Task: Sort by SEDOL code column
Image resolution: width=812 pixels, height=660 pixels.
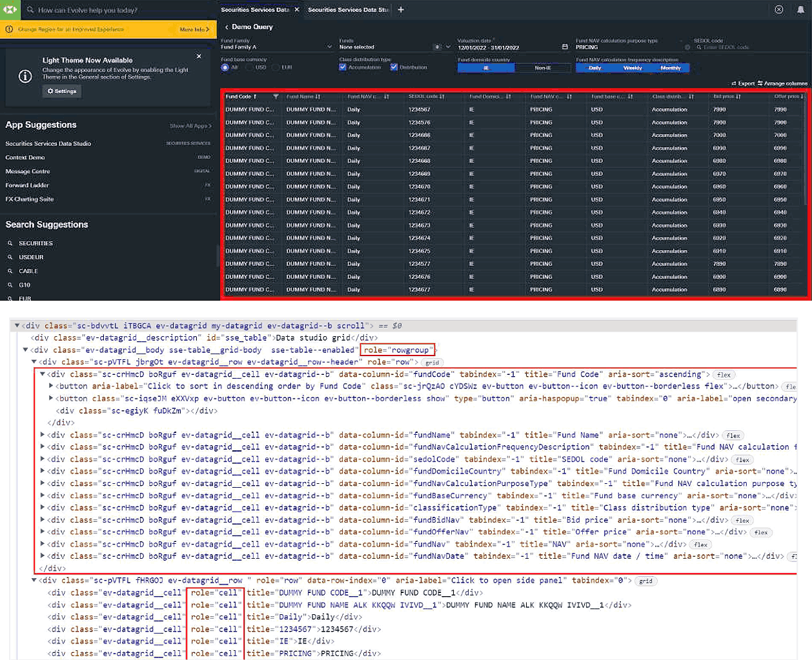Action: click(x=427, y=97)
